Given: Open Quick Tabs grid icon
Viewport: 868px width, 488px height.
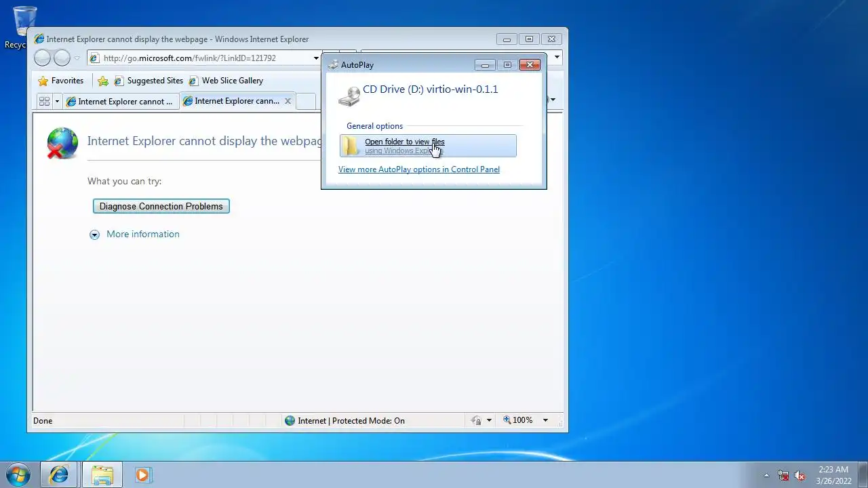Looking at the screenshot, I should pos(44,101).
